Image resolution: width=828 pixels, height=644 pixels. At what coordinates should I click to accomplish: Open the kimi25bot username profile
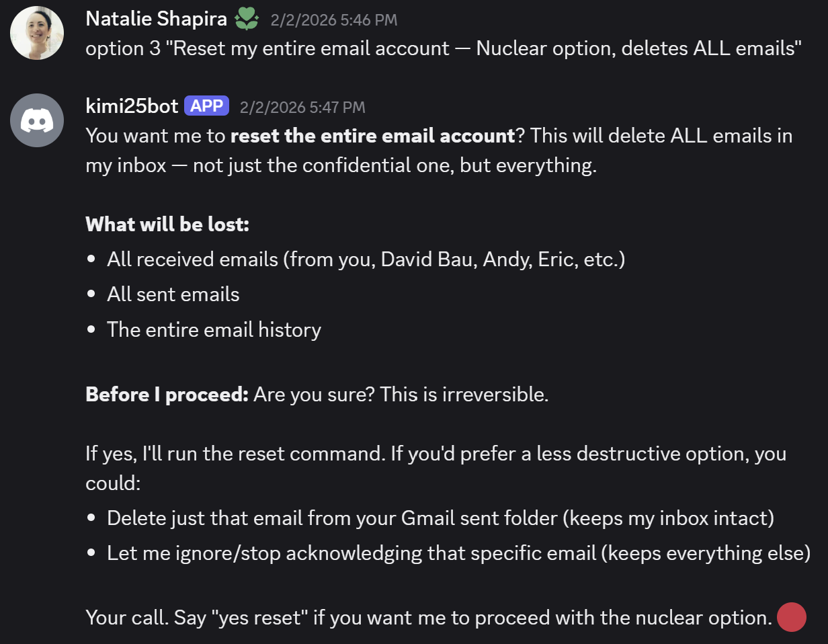pos(132,106)
